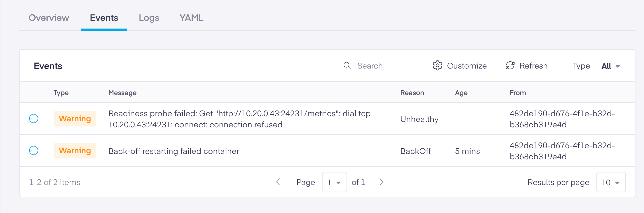644x213 pixels.
Task: Switch to the Overview tab
Action: pyautogui.click(x=49, y=18)
